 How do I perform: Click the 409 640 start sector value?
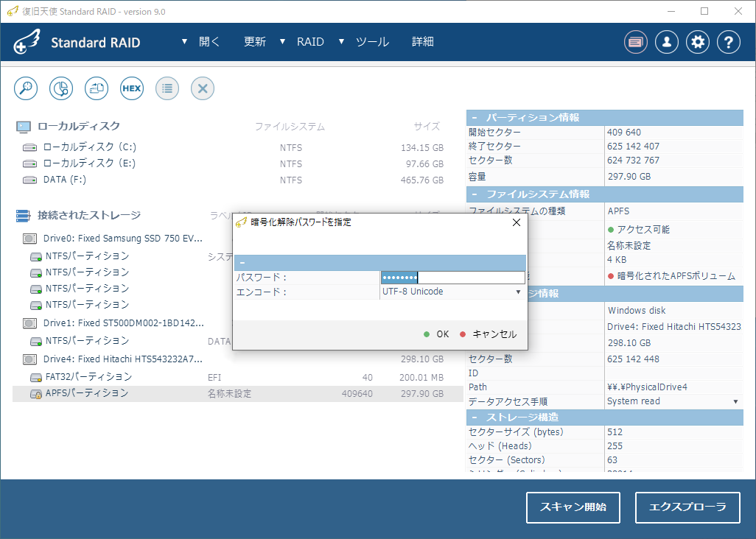(624, 133)
